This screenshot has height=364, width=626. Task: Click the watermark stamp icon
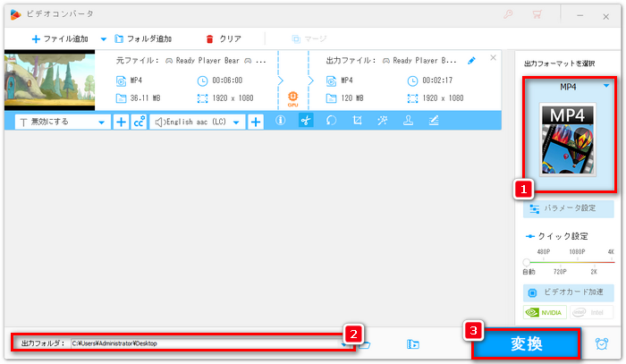[x=408, y=122]
